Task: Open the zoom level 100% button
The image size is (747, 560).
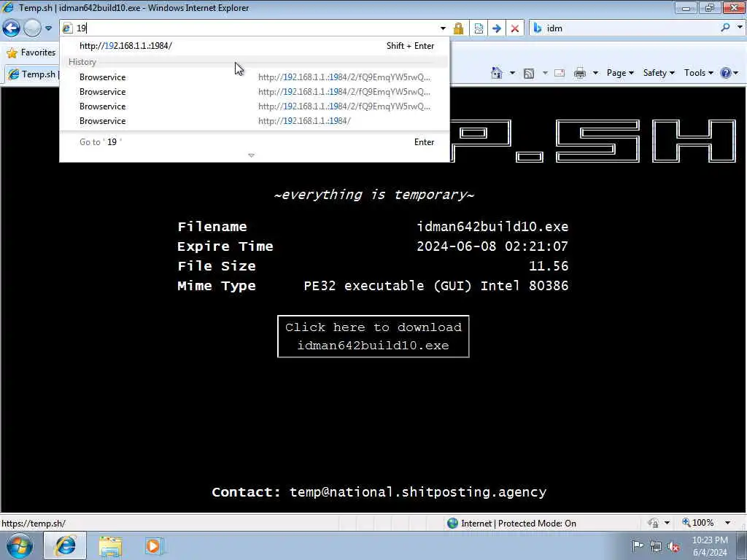Action: pos(698,523)
